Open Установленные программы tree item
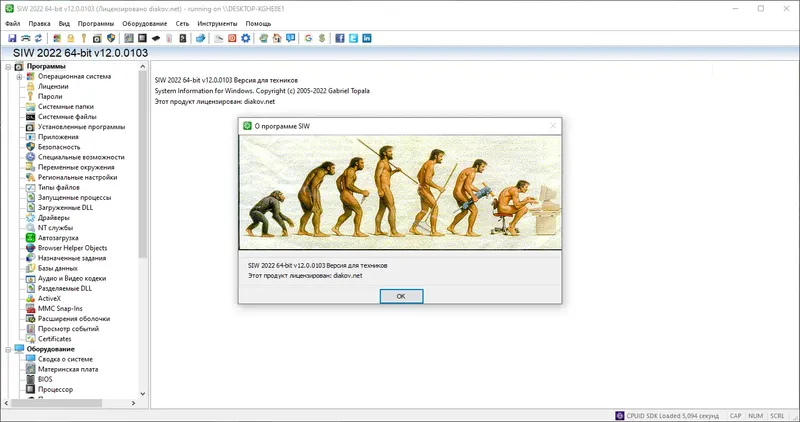 [81, 127]
